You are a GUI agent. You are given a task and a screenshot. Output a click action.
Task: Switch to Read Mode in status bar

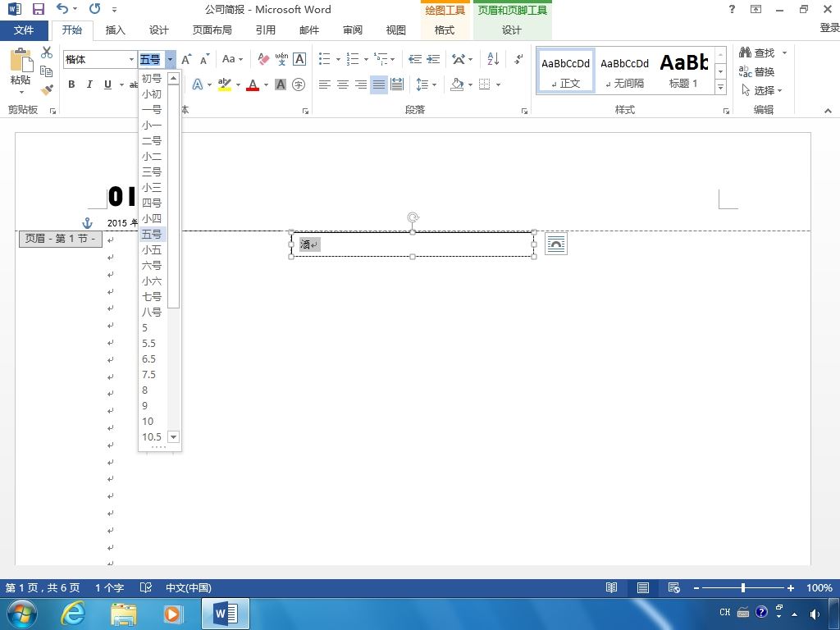pos(611,587)
